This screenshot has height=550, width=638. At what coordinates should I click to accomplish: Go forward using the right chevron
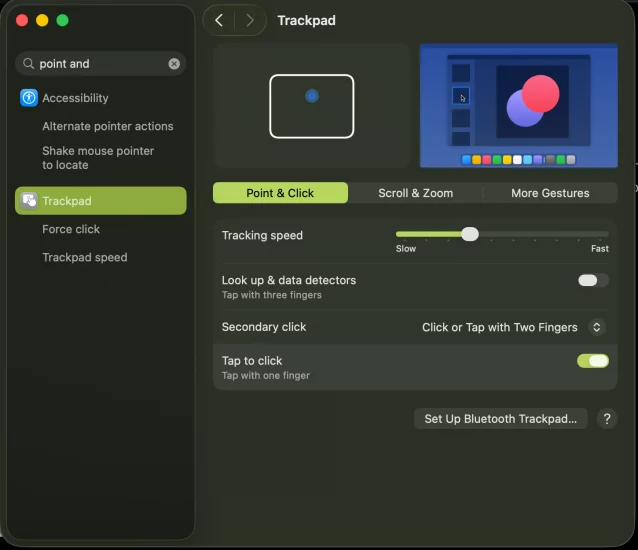coord(250,20)
